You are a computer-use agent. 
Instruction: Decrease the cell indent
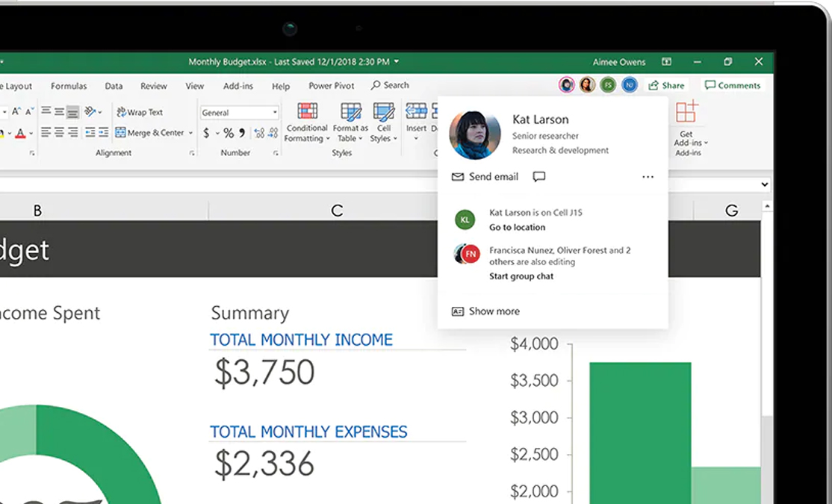[90, 132]
